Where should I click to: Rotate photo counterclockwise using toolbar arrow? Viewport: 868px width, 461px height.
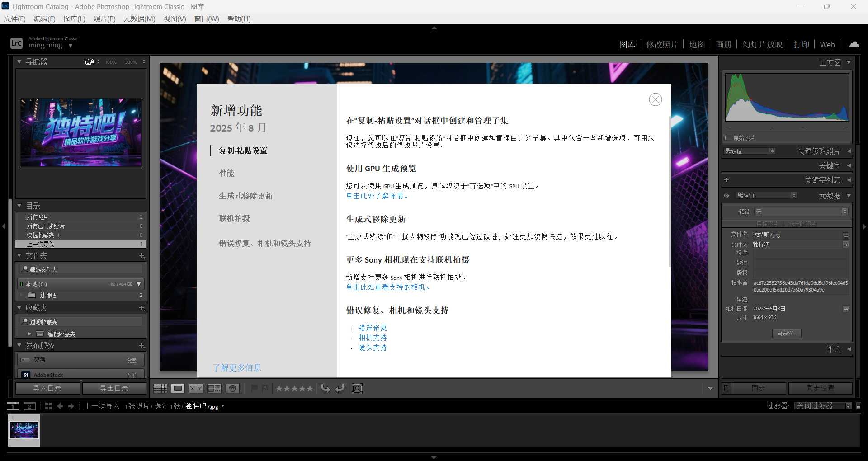coord(325,388)
